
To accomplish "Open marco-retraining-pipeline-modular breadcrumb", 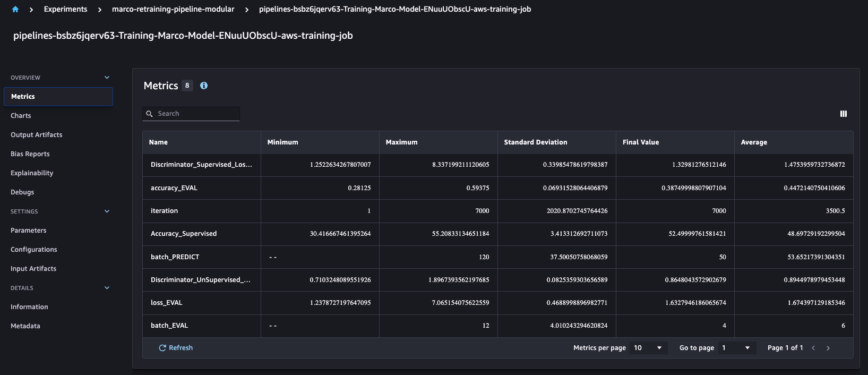I will click(173, 9).
